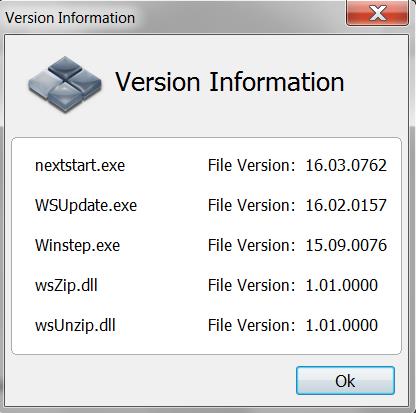Click File Version label beside WSUpdate.exe
The width and height of the screenshot is (416, 413).
[x=252, y=205]
